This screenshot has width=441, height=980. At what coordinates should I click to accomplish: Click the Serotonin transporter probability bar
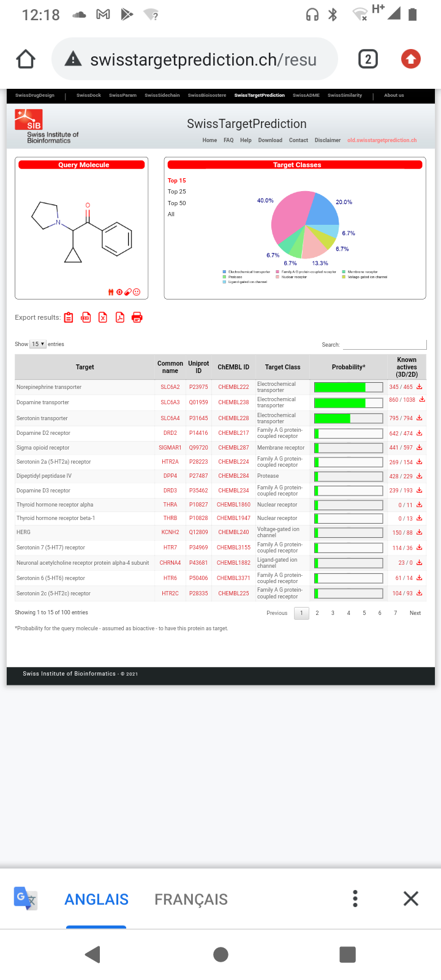click(349, 418)
